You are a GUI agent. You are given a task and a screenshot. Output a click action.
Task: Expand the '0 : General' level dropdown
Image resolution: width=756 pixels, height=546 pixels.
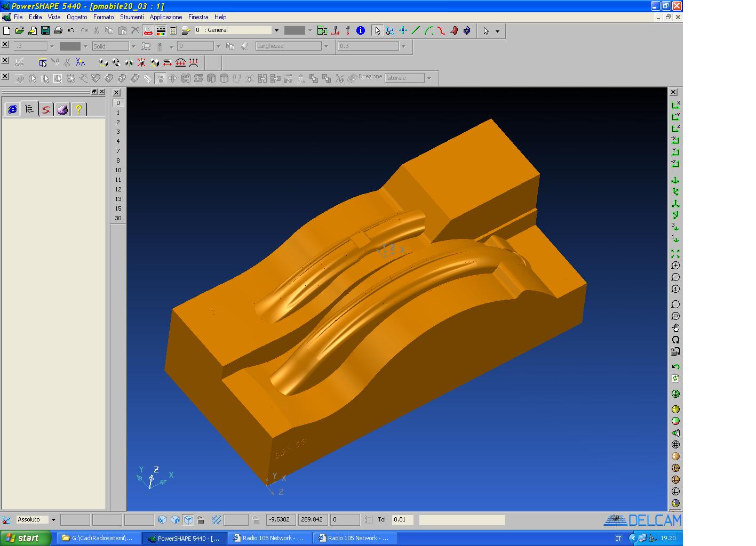tap(276, 30)
